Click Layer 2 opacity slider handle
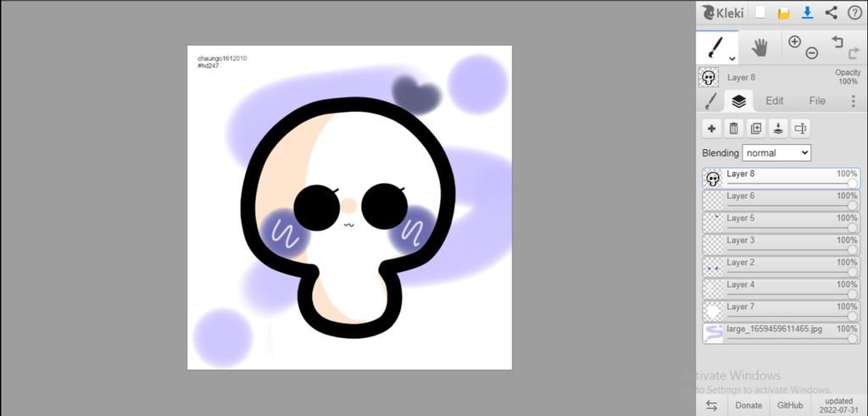 853,272
